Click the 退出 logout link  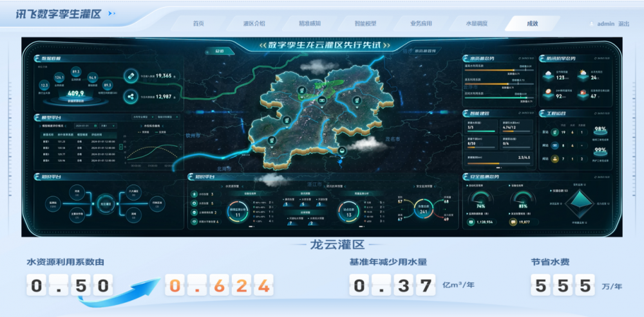click(623, 24)
